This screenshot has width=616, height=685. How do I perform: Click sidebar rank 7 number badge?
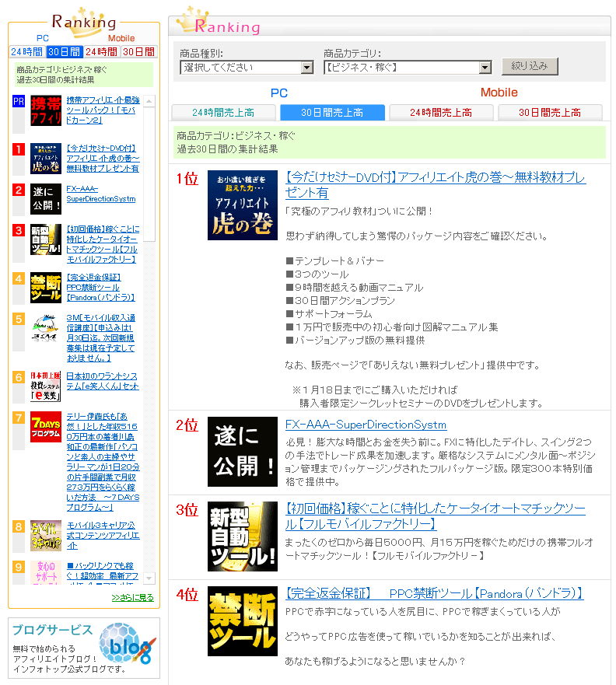(19, 418)
